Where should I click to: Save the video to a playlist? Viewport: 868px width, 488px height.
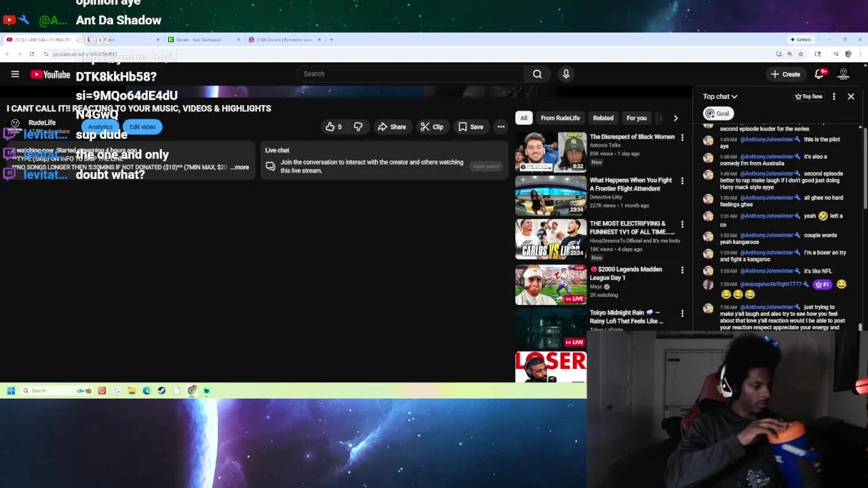tap(471, 127)
